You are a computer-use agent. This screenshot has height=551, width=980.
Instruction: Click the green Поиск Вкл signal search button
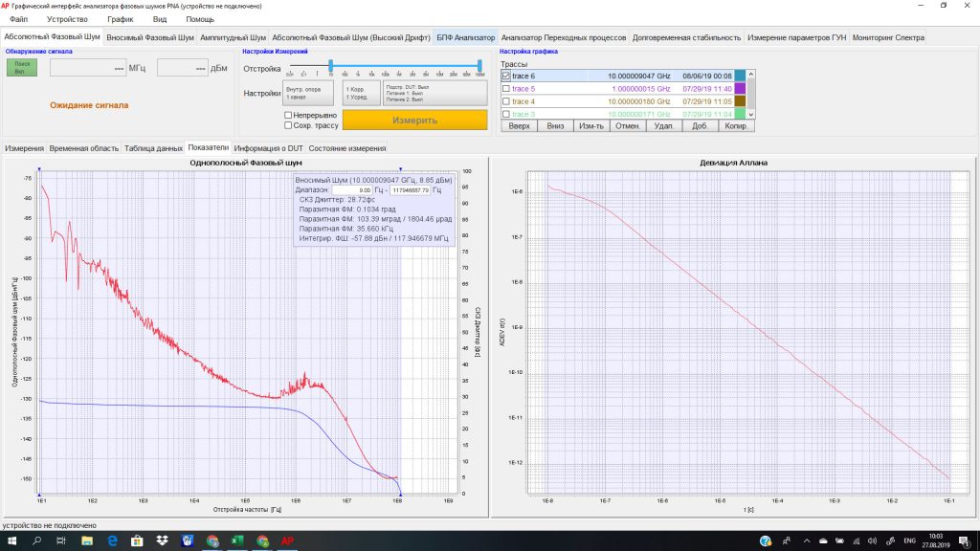tap(20, 68)
